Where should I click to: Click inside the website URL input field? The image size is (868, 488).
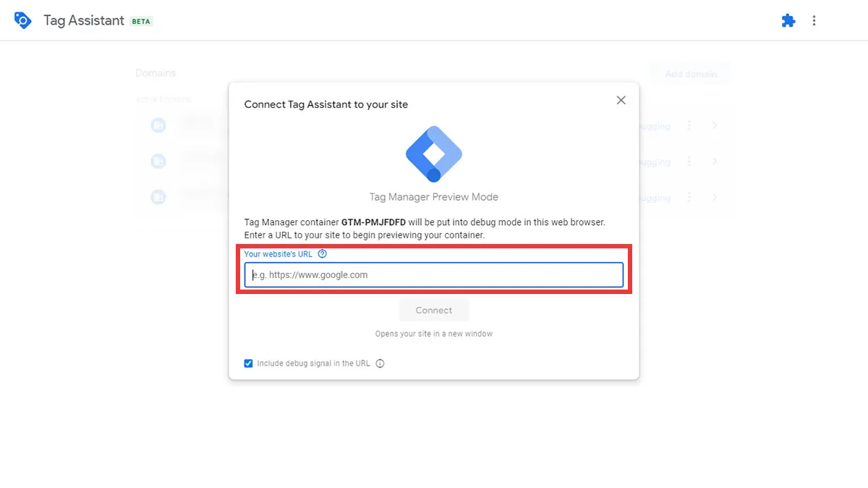click(433, 274)
